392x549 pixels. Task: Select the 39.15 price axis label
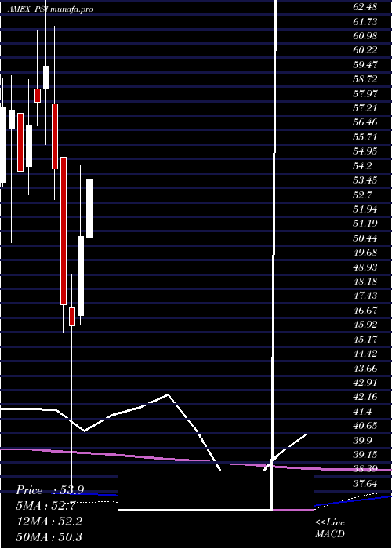[365, 455]
